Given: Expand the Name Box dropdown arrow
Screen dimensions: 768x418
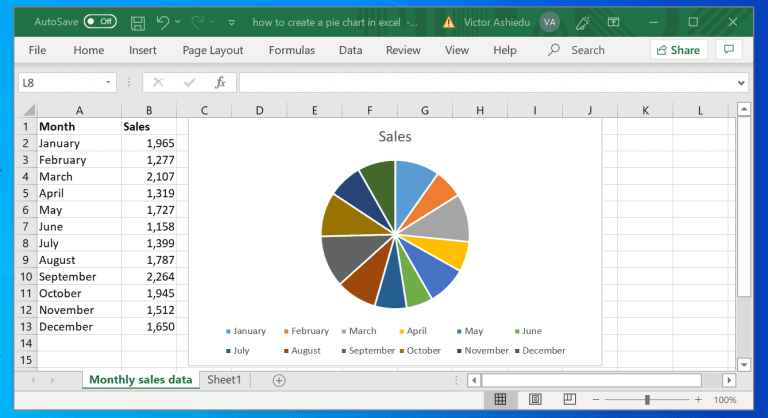Looking at the screenshot, I should (x=108, y=82).
